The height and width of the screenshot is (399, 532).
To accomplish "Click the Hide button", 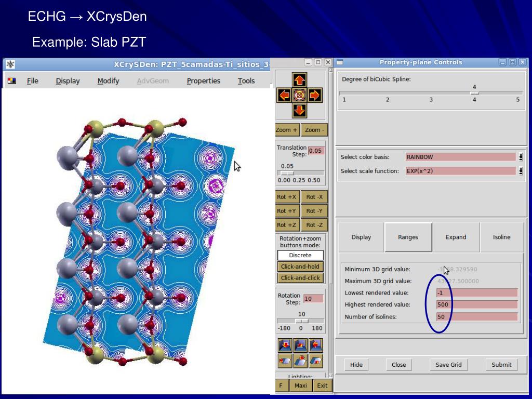I will (x=356, y=365).
